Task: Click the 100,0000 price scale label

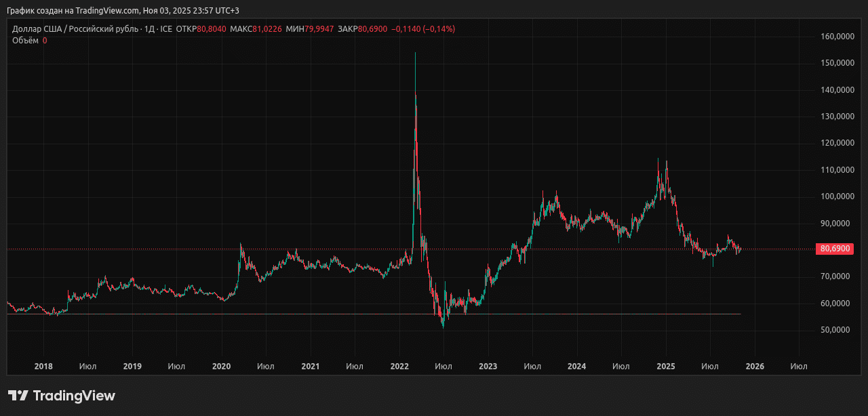Action: (835, 196)
